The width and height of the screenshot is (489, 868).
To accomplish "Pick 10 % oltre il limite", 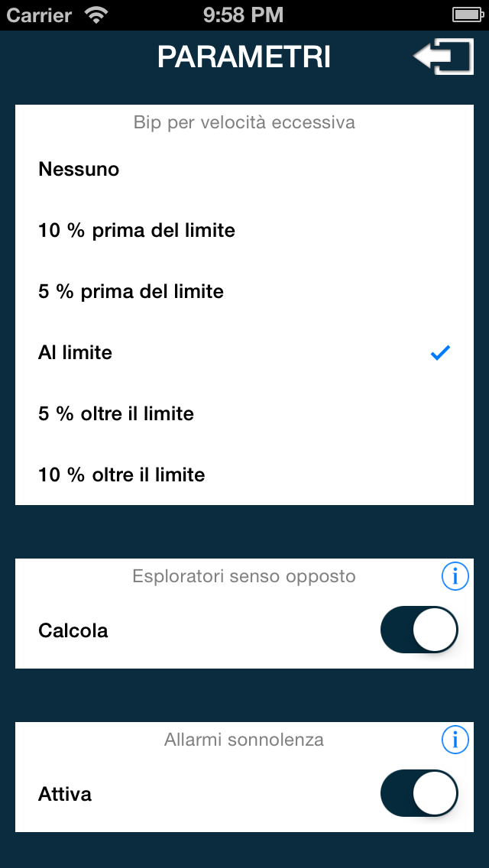I will pyautogui.click(x=121, y=475).
